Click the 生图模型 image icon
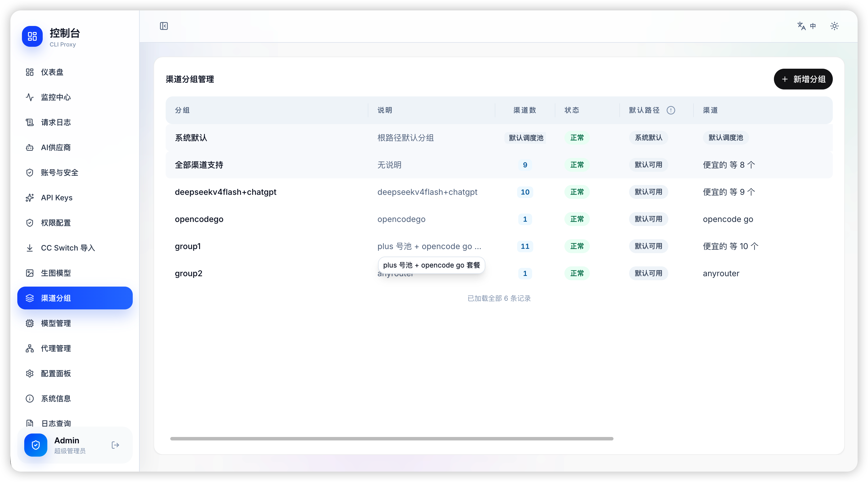The image size is (868, 482). tap(30, 273)
